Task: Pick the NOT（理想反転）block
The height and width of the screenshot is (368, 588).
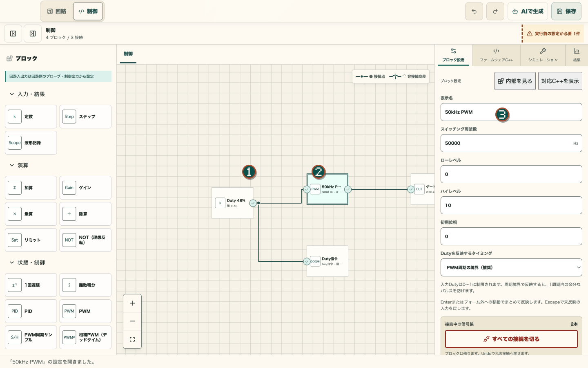Action: 85,240
